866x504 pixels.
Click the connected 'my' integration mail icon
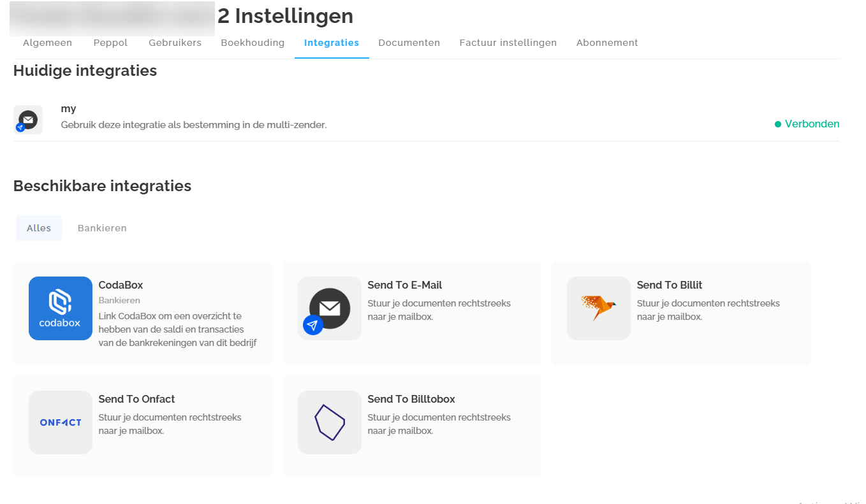point(28,120)
